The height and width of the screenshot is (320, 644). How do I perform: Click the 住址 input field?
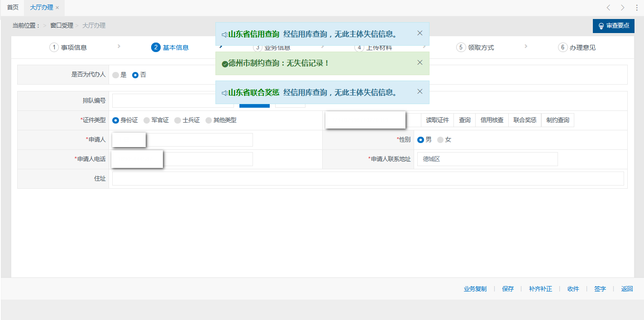pos(367,179)
